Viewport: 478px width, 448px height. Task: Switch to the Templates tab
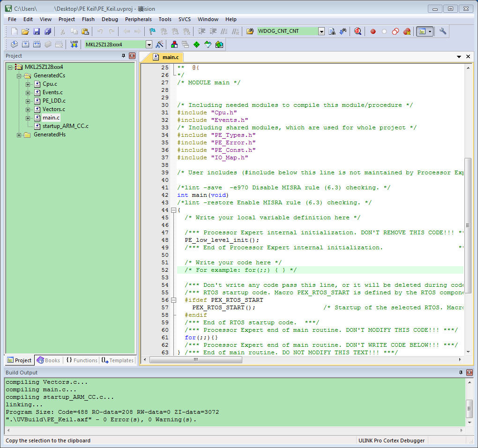[x=118, y=360]
